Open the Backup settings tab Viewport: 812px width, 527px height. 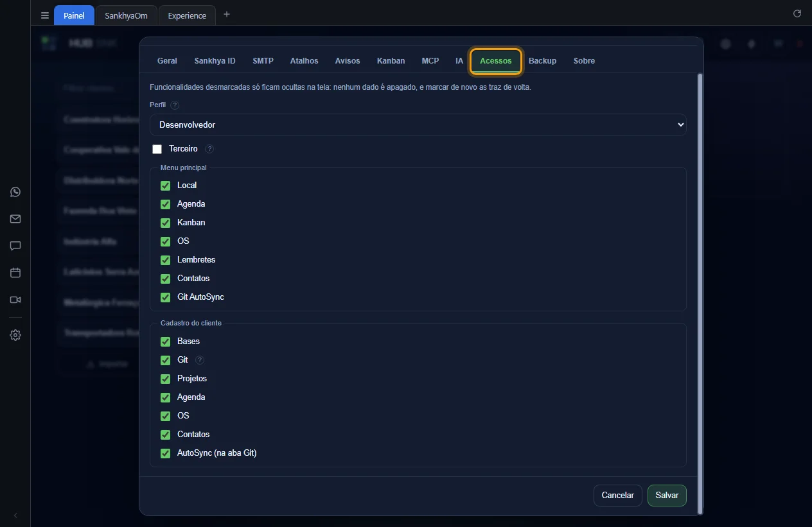click(x=543, y=61)
